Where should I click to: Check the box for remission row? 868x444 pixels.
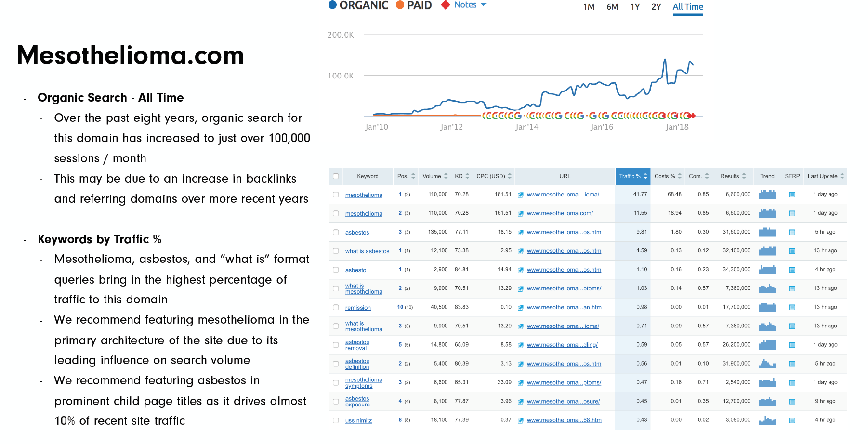(x=336, y=307)
